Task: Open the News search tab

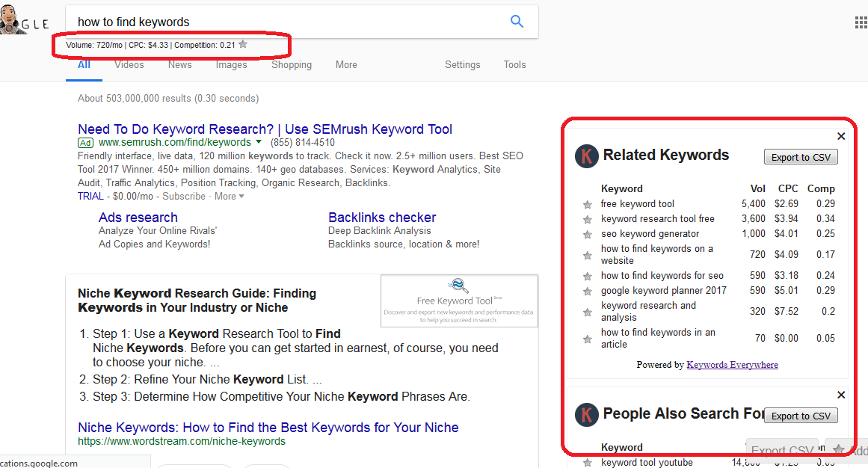Action: [x=180, y=65]
